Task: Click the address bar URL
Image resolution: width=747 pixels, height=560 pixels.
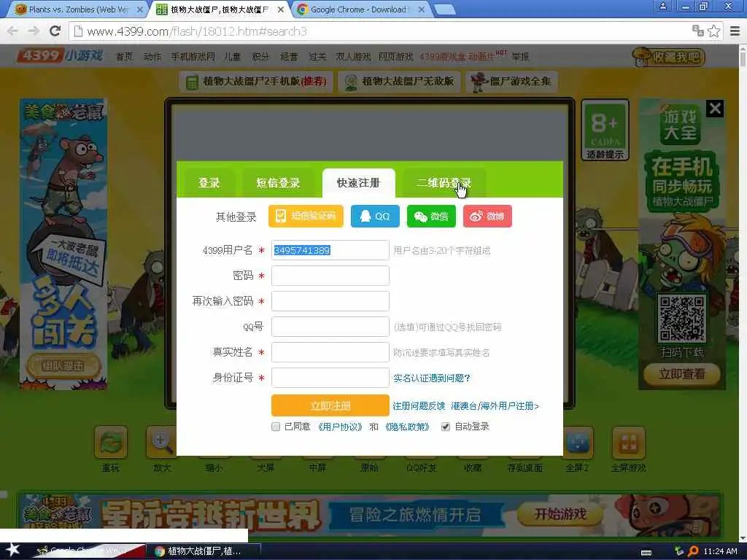Action: 197,31
